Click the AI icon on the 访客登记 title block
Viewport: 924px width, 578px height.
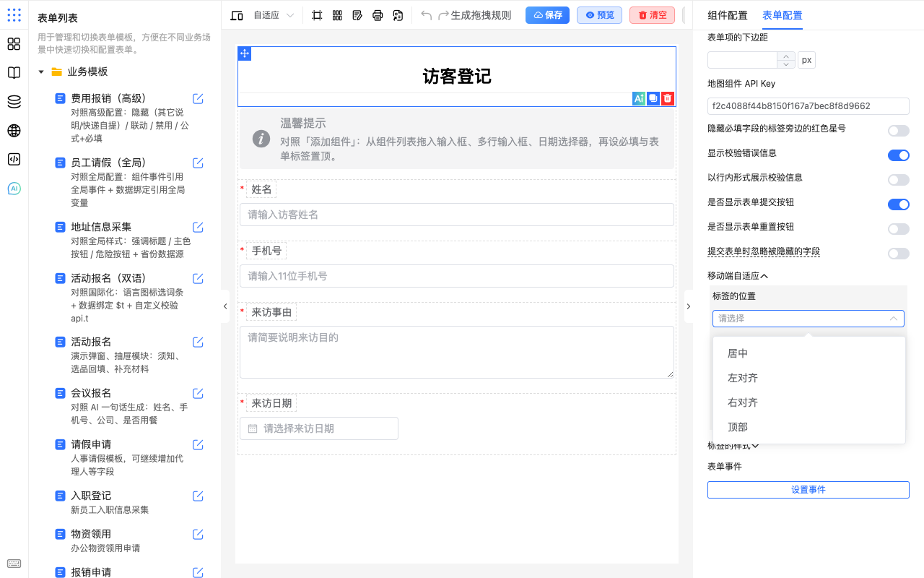coord(639,99)
